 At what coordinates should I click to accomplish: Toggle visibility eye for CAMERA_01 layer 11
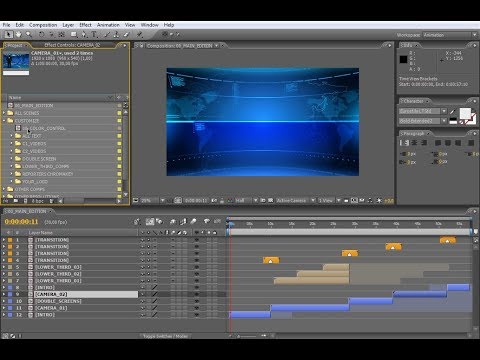click(197, 308)
